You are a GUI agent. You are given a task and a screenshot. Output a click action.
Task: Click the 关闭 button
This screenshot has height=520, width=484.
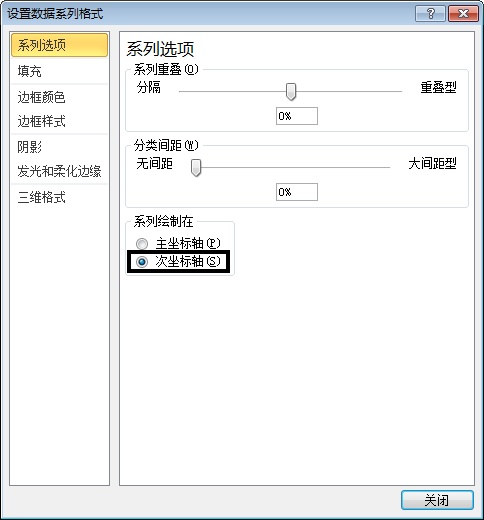[437, 500]
